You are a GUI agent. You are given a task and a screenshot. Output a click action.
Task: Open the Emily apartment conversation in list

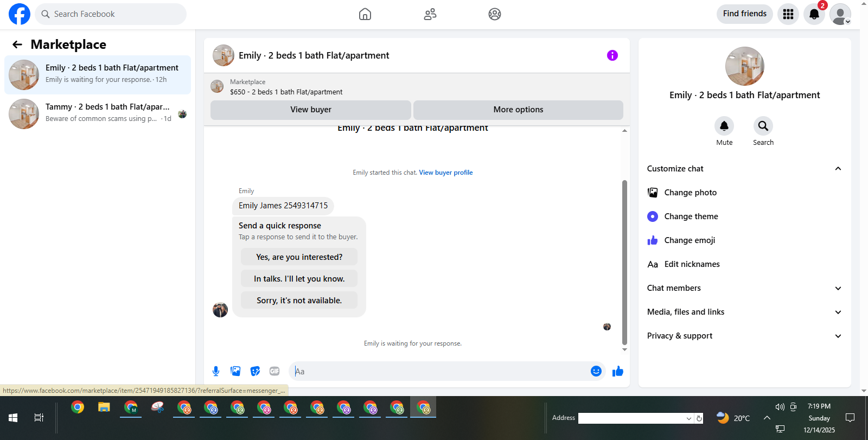click(x=98, y=75)
